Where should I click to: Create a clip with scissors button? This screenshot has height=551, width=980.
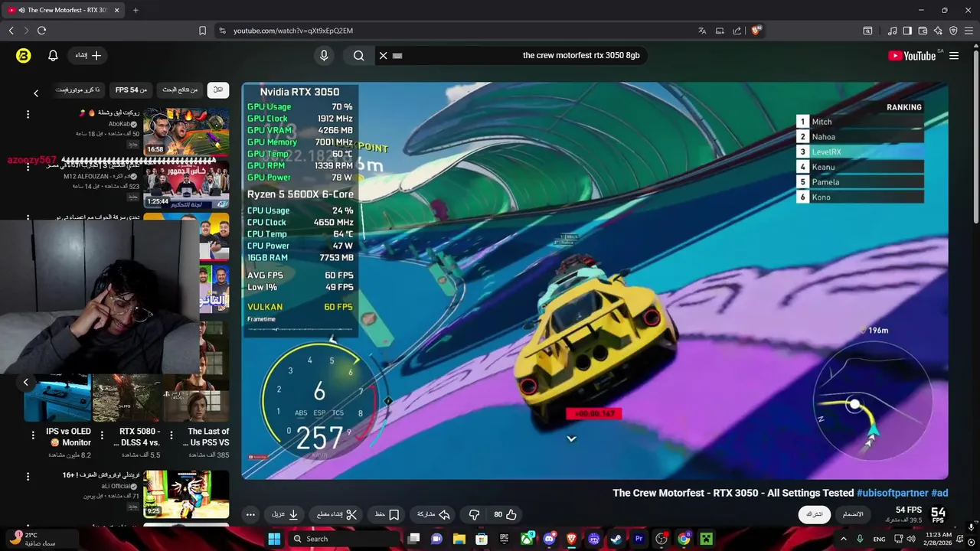[x=338, y=514]
